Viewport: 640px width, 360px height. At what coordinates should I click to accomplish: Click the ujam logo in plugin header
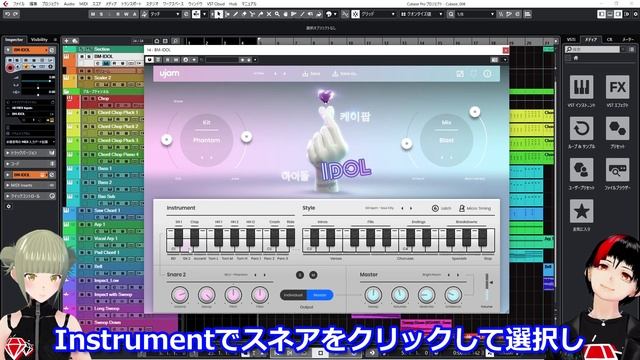point(169,74)
